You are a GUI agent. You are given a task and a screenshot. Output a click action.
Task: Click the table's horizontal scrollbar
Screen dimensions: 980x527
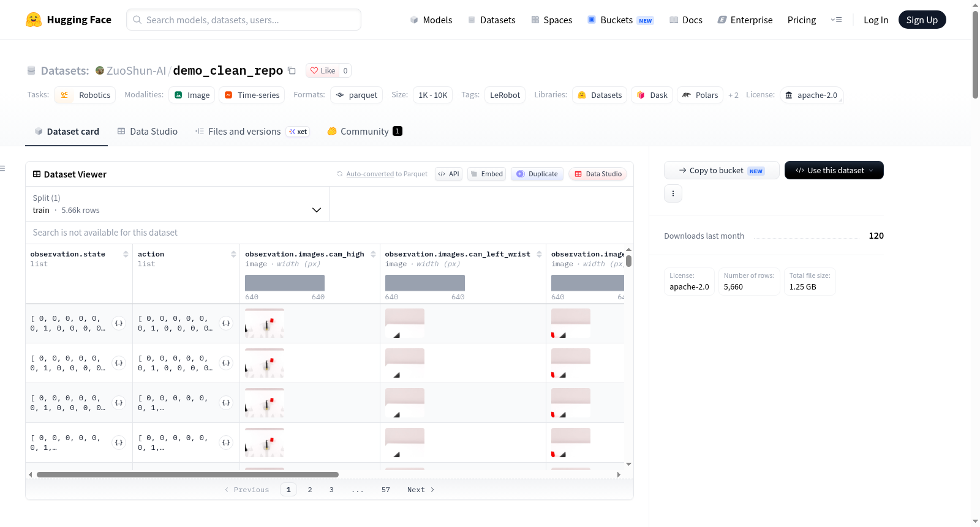click(187, 474)
